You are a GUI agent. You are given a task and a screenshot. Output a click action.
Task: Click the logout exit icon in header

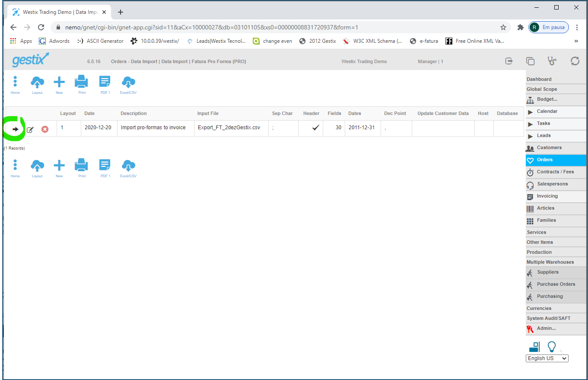[x=509, y=61]
